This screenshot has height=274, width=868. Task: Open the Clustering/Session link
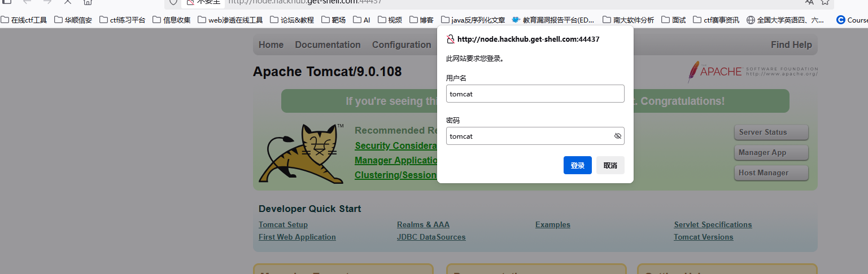point(396,175)
